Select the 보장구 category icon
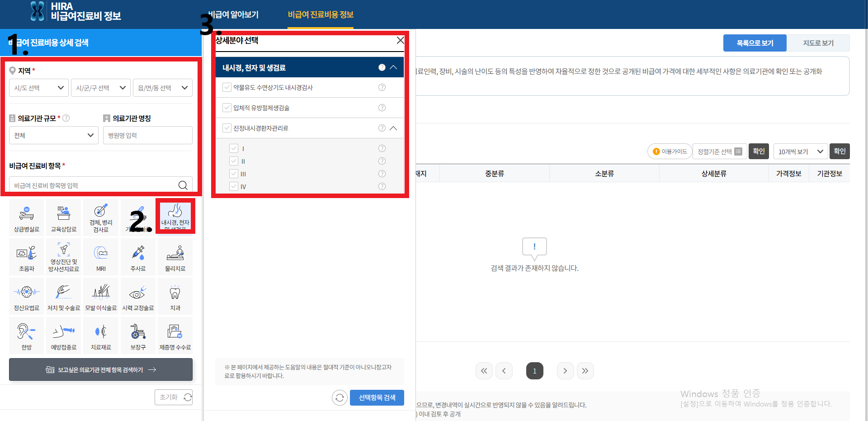Screen dimensions: 868x421 tap(138, 336)
